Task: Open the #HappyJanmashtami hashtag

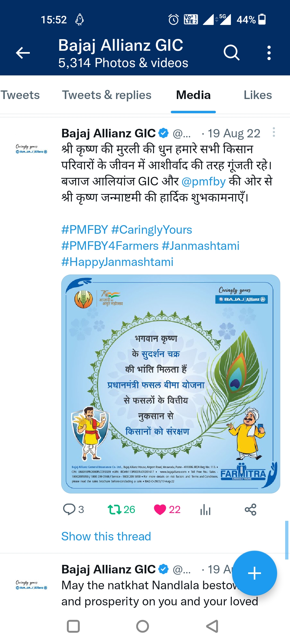Action: (117, 262)
